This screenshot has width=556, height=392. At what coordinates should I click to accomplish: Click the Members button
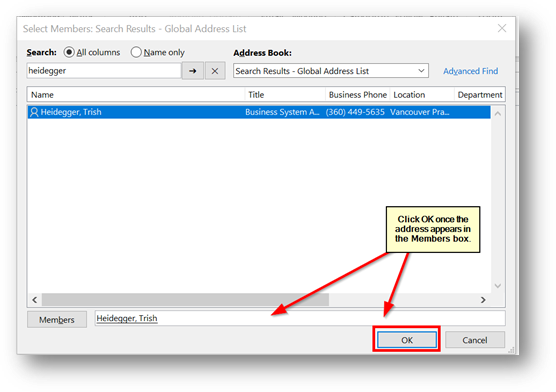(57, 320)
